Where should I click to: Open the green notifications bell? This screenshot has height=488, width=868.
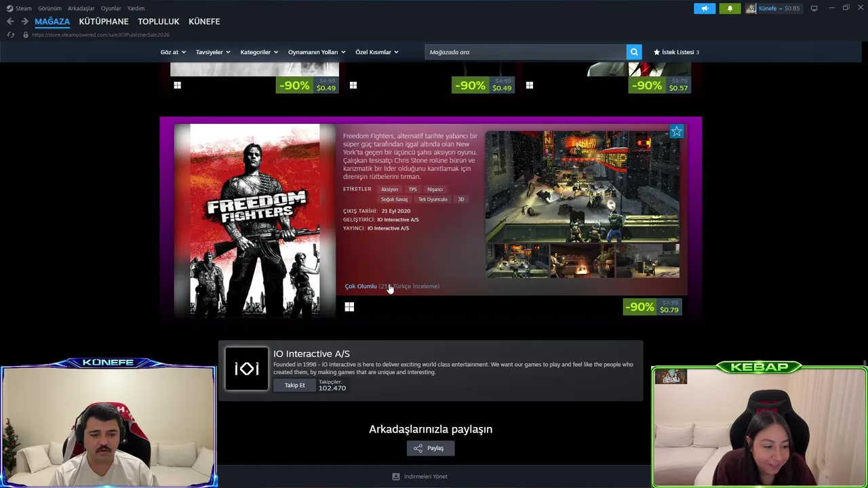[730, 8]
